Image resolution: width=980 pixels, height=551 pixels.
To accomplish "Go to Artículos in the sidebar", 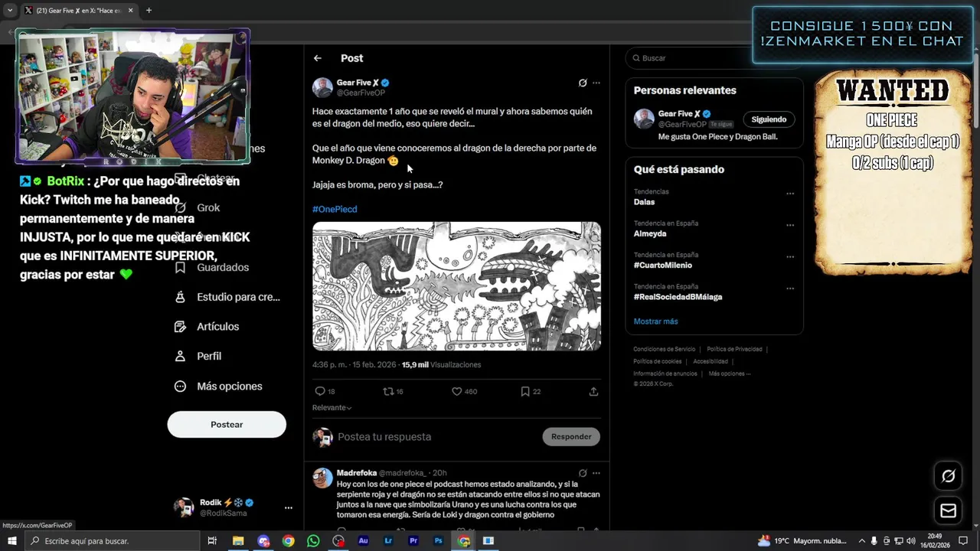I will [218, 327].
